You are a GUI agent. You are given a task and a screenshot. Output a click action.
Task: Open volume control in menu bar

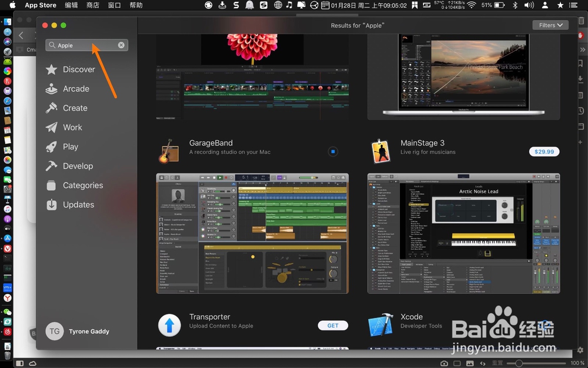click(529, 5)
